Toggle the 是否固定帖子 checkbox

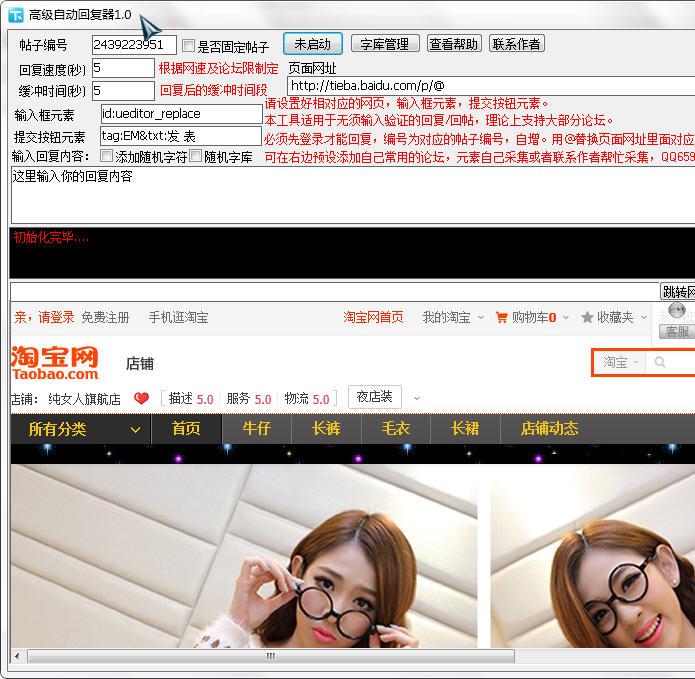(x=188, y=46)
